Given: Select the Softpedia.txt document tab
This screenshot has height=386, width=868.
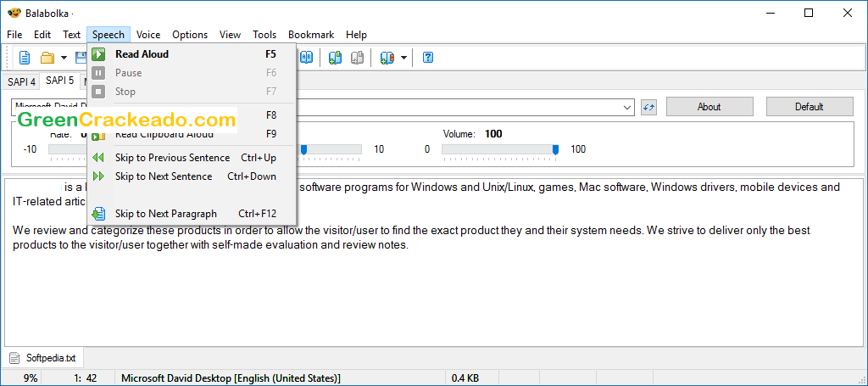Looking at the screenshot, I should (50, 358).
